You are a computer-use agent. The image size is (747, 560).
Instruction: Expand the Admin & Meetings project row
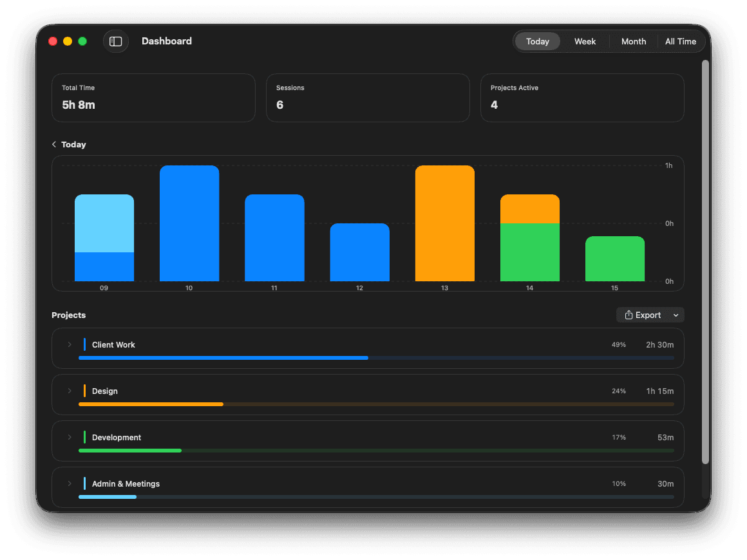point(70,484)
